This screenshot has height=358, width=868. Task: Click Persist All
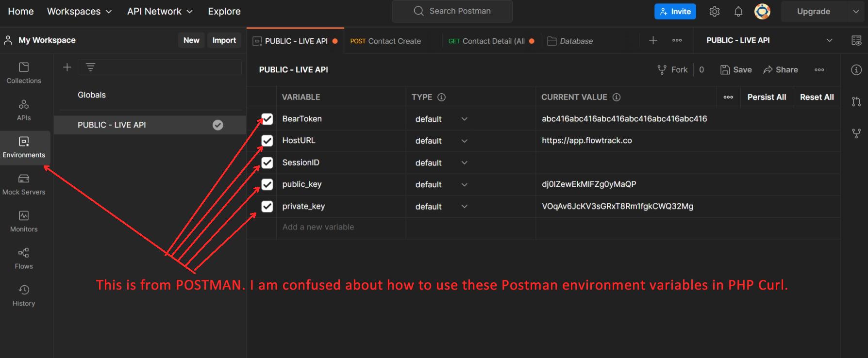coord(767,97)
